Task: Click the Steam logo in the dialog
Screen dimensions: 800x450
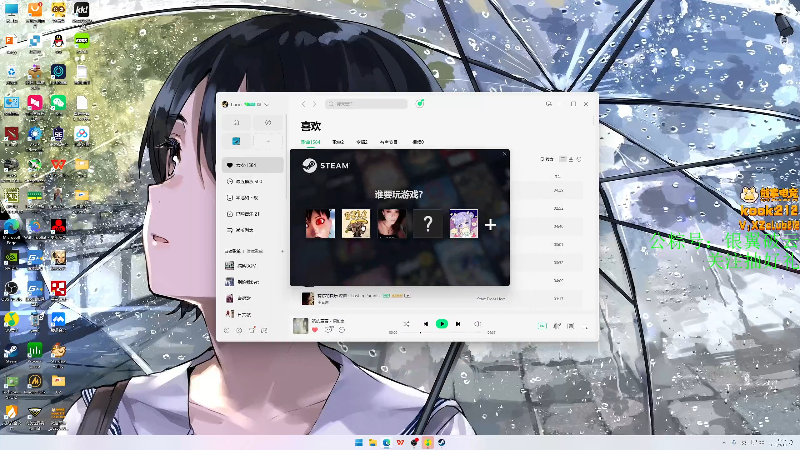Action: [x=326, y=165]
